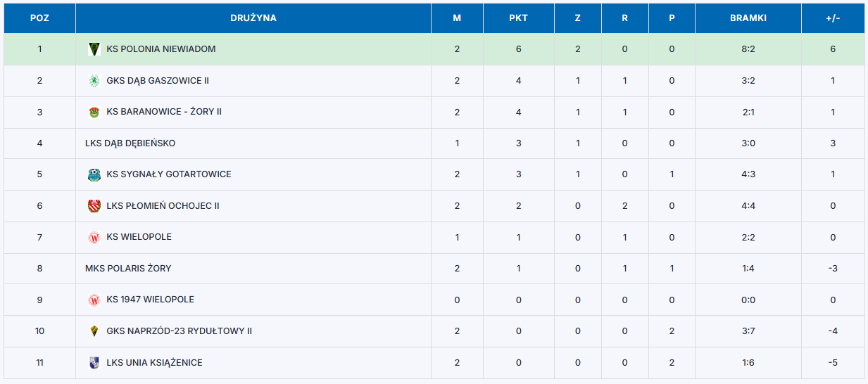Image resolution: width=868 pixels, height=384 pixels.
Task: Click the +/- column header
Action: click(833, 18)
